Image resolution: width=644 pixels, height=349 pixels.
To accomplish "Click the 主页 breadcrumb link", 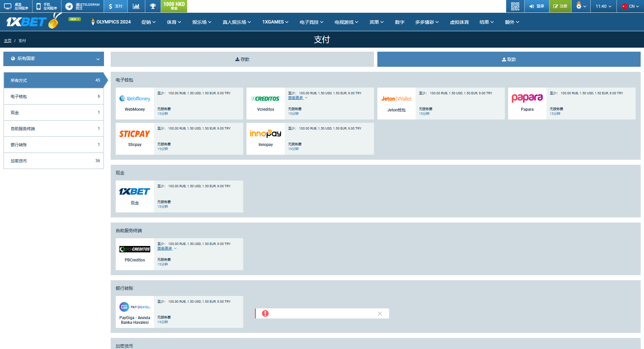I will pyautogui.click(x=8, y=41).
